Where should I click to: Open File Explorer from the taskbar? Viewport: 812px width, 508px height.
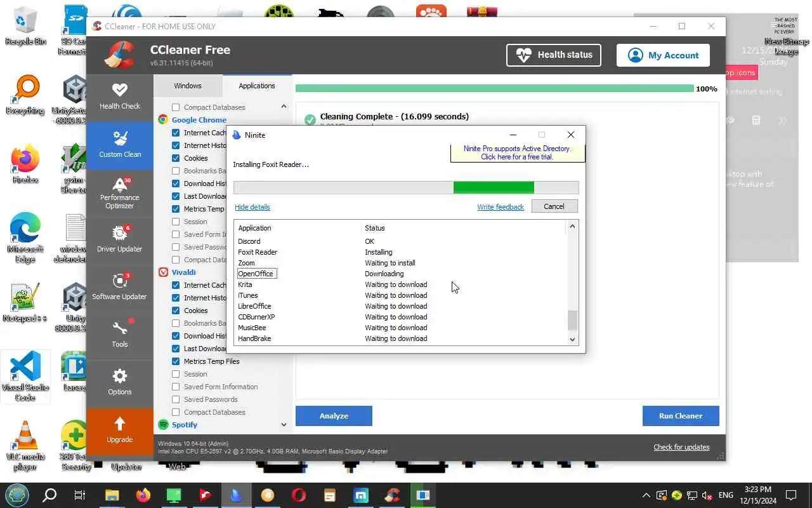112,495
